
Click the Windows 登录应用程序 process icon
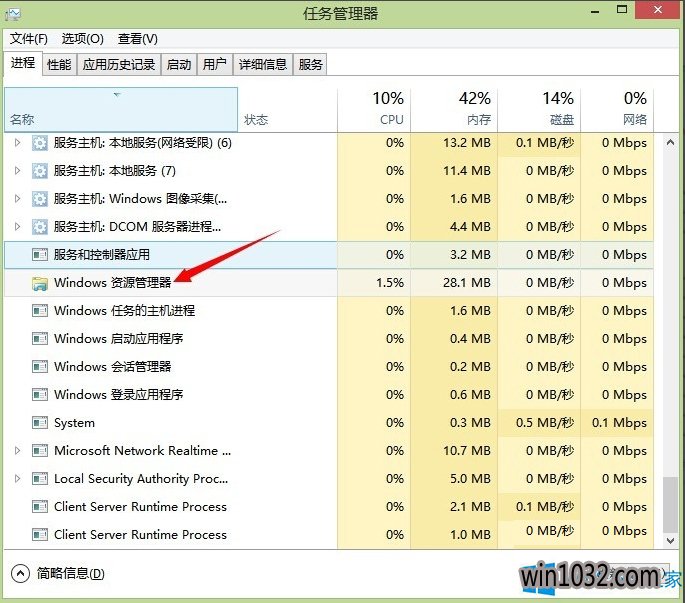click(40, 395)
